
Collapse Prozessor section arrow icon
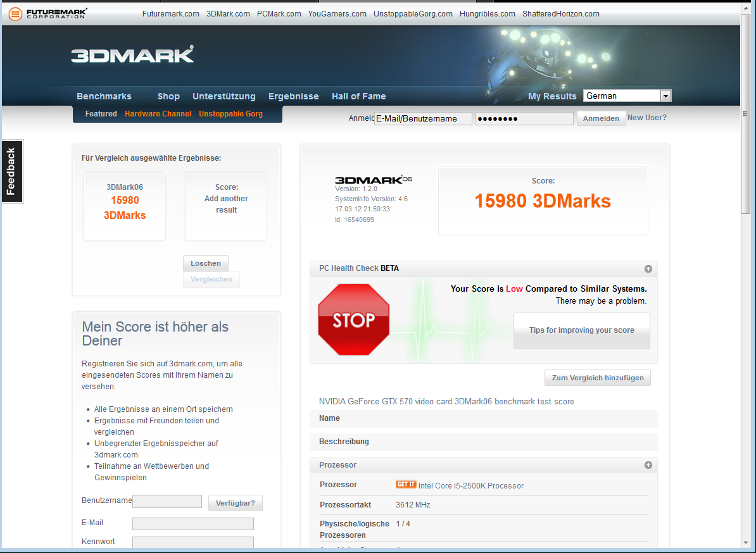(648, 465)
